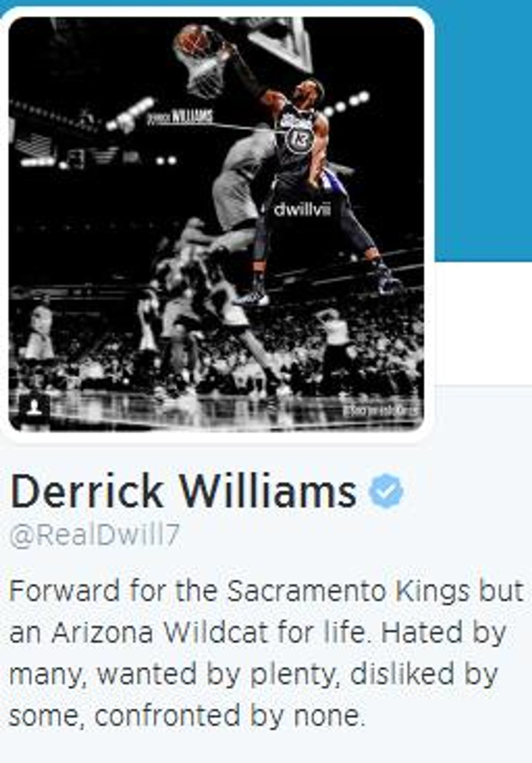
Task: Click the small person icon on avatar
Action: [x=34, y=407]
